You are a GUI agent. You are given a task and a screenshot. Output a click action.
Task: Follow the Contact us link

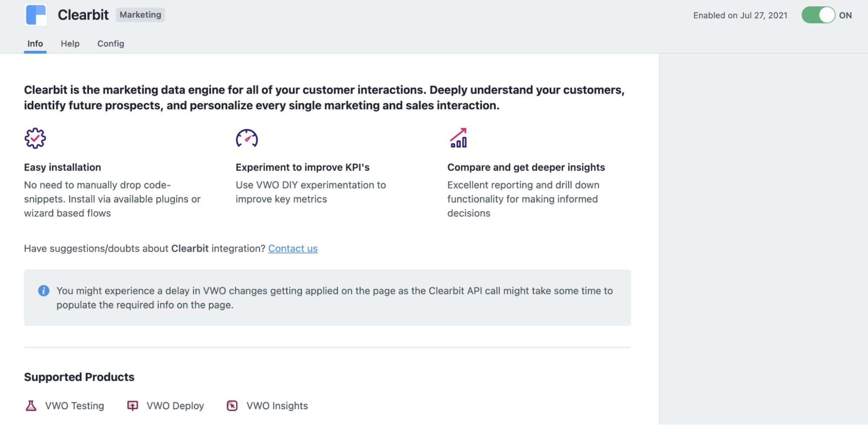[293, 248]
